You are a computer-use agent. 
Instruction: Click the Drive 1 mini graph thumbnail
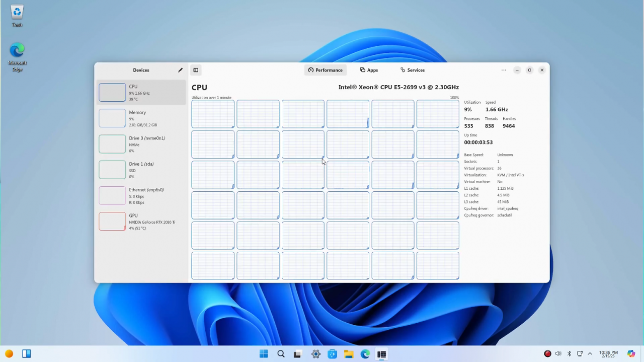(x=112, y=170)
